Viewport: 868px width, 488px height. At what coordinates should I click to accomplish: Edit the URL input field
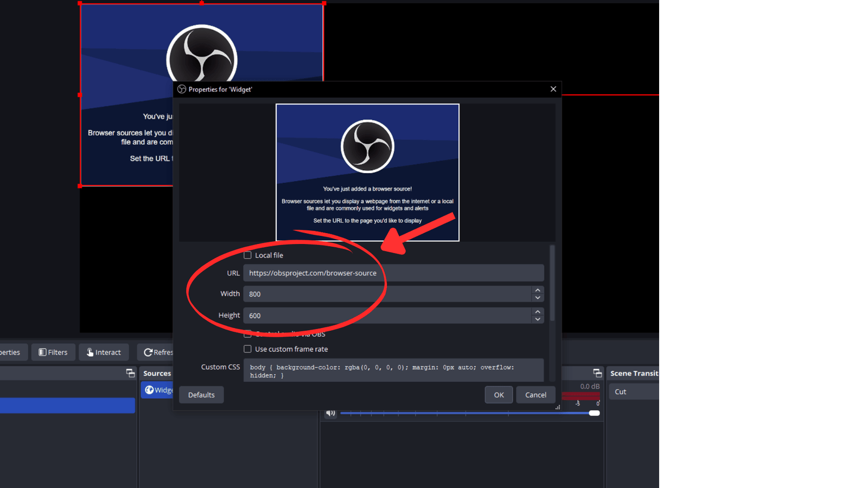393,273
